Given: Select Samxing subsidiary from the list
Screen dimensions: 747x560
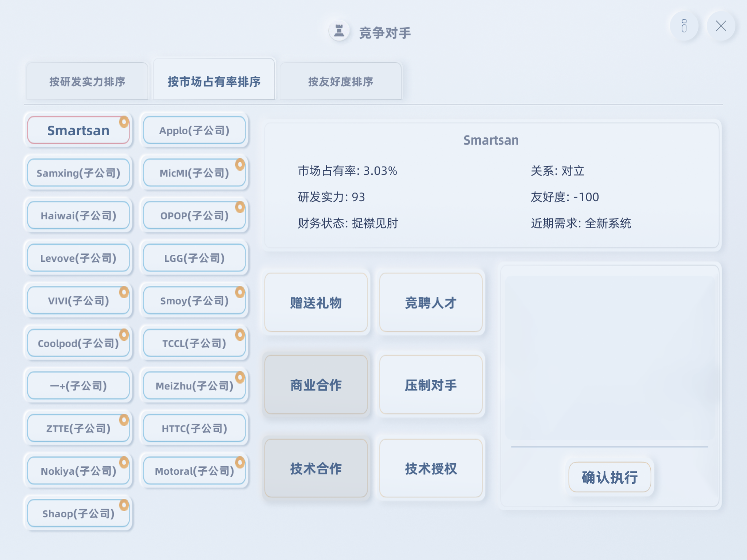Looking at the screenshot, I should click(x=78, y=173).
